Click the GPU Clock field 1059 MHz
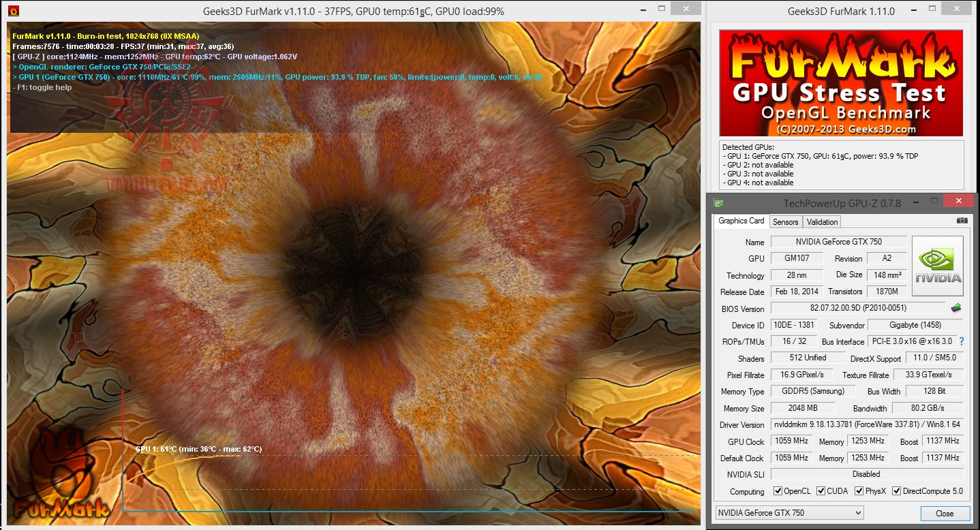This screenshot has width=980, height=530. coord(791,441)
